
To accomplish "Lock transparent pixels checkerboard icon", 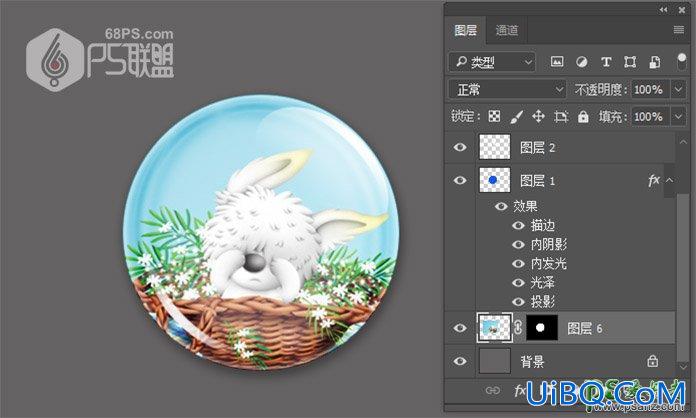I will pos(494,116).
